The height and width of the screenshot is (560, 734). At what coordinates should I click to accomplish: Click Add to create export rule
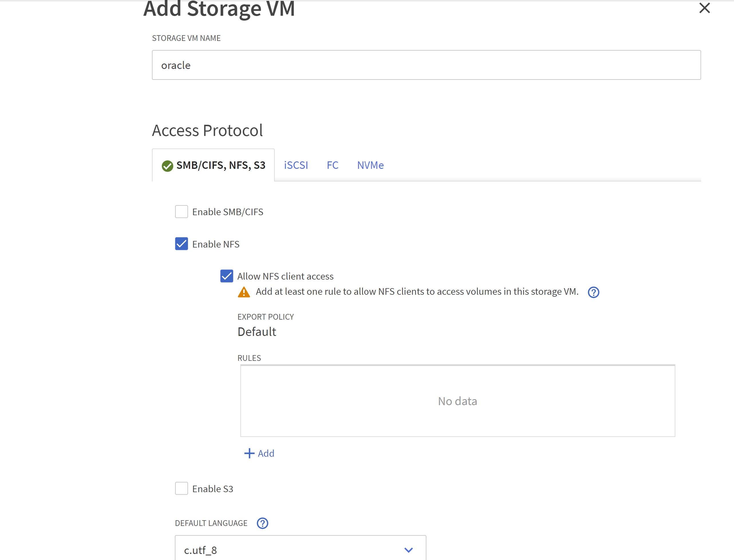[x=266, y=453]
